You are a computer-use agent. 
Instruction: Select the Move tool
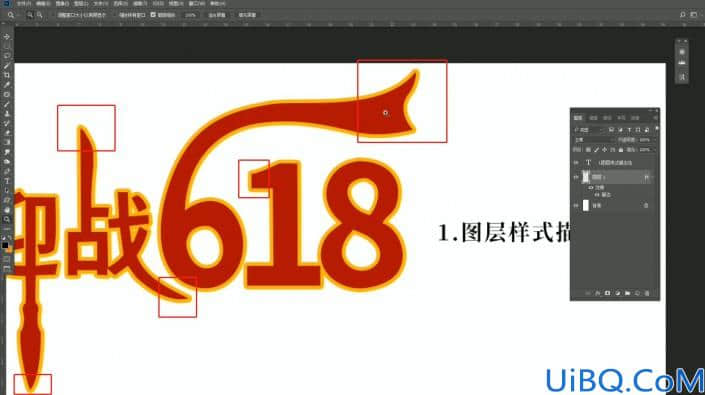click(7, 36)
